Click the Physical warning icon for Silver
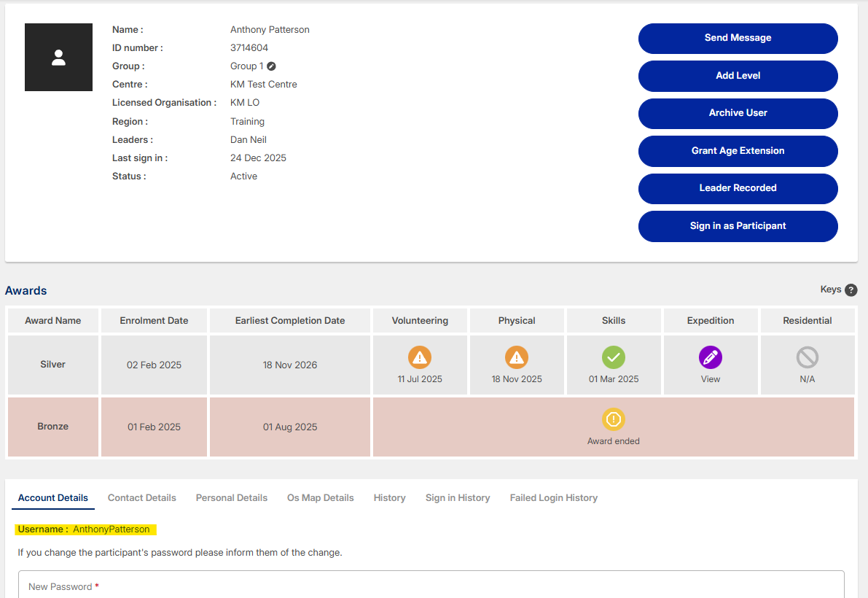The width and height of the screenshot is (868, 598). click(517, 357)
